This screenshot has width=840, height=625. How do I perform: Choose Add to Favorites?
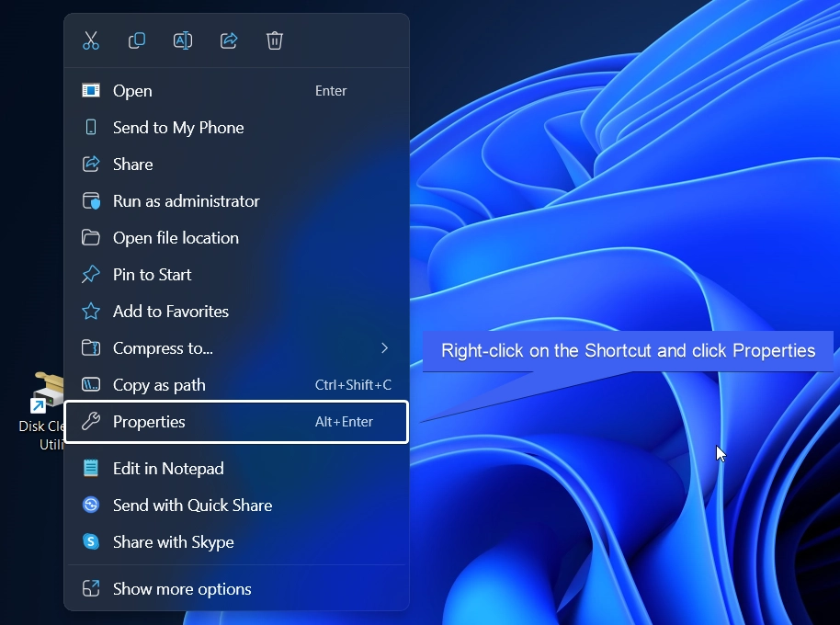tap(236, 312)
